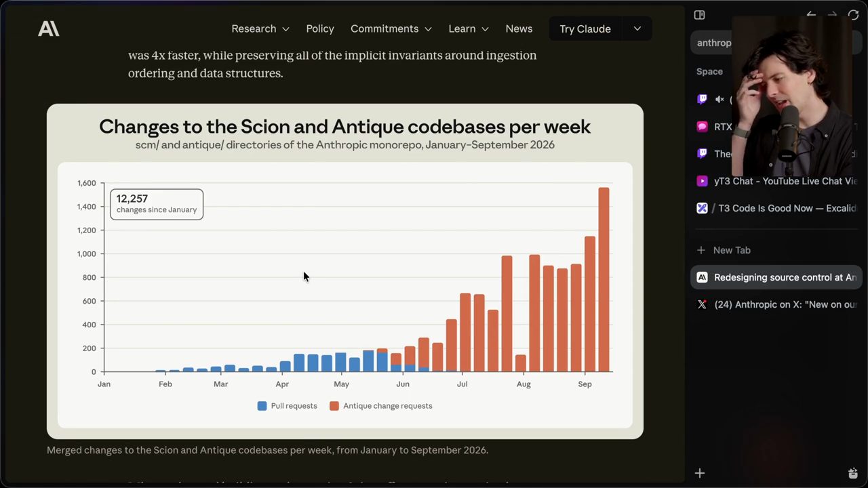Open the Try Claude dropdown chevron
The width and height of the screenshot is (868, 488).
637,28
